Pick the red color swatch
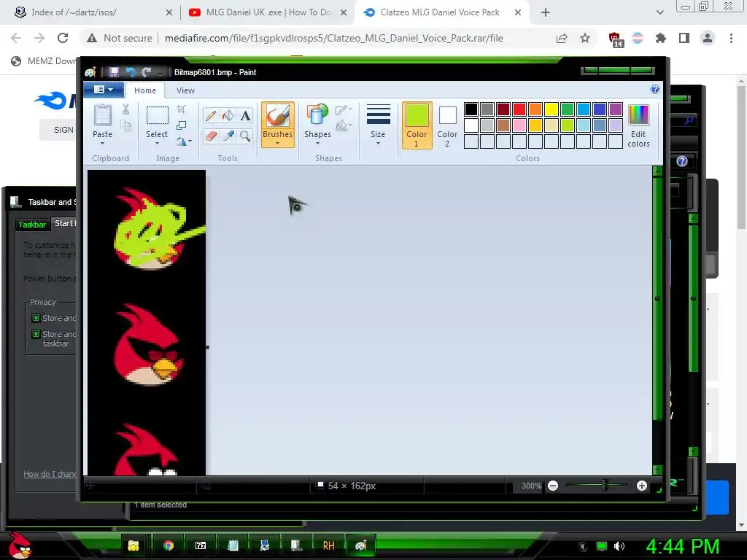 [519, 109]
